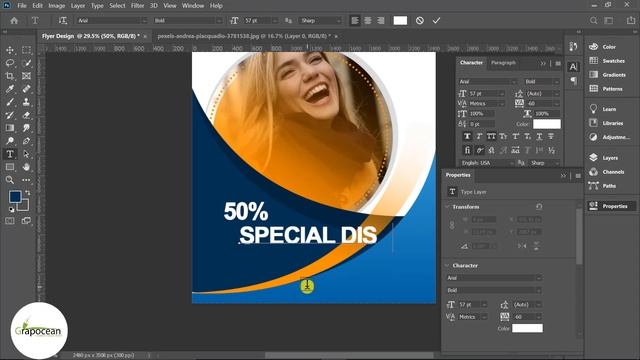640x360 pixels.
Task: Select the Move tool
Action: 10,50
